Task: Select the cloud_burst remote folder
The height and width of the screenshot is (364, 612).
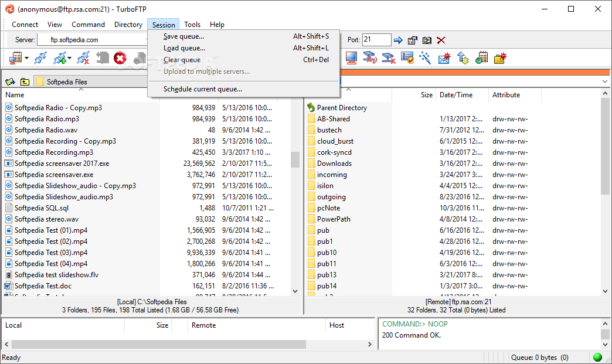Action: coord(335,141)
